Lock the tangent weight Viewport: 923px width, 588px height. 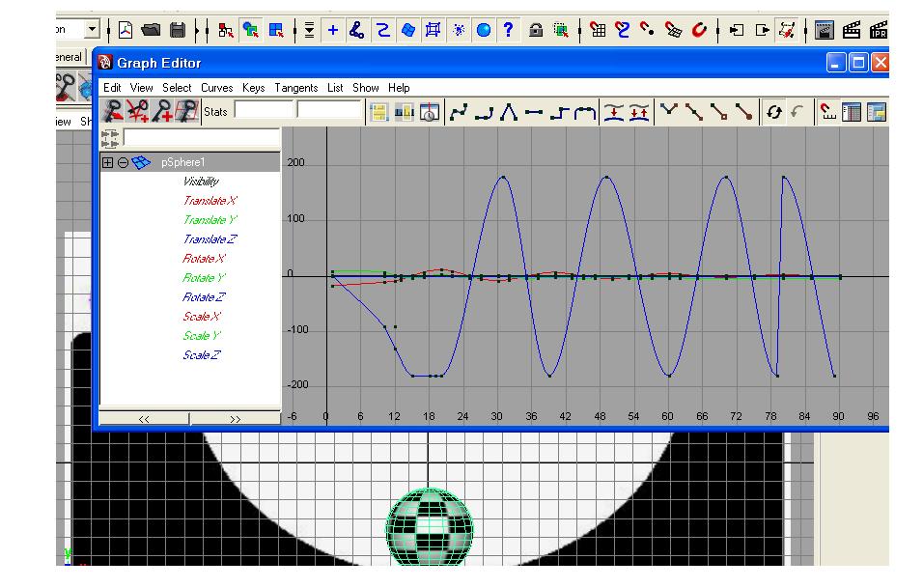pos(744,112)
